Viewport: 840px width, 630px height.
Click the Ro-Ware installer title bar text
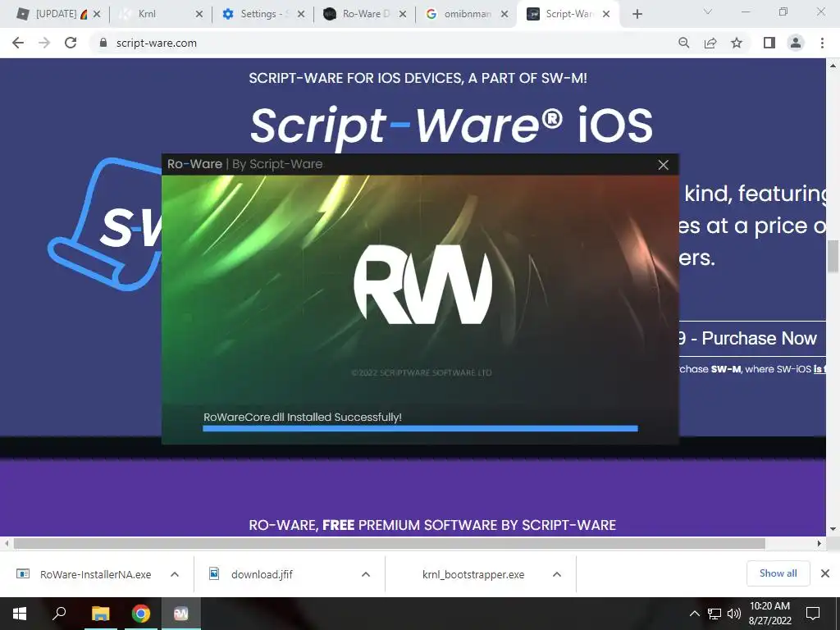pos(244,164)
